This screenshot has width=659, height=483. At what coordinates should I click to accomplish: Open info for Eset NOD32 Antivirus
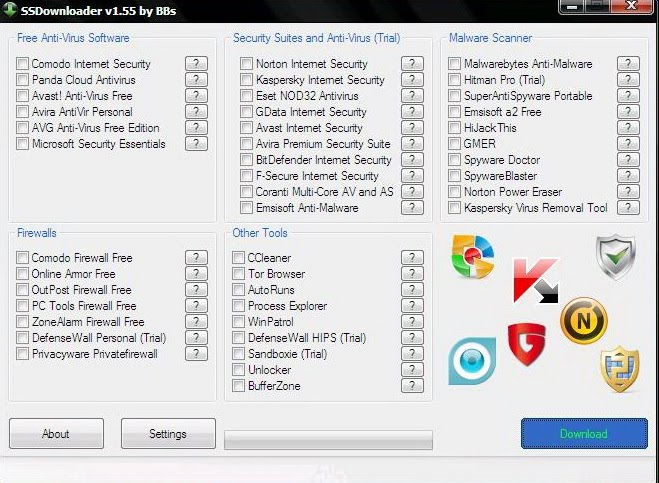[412, 95]
